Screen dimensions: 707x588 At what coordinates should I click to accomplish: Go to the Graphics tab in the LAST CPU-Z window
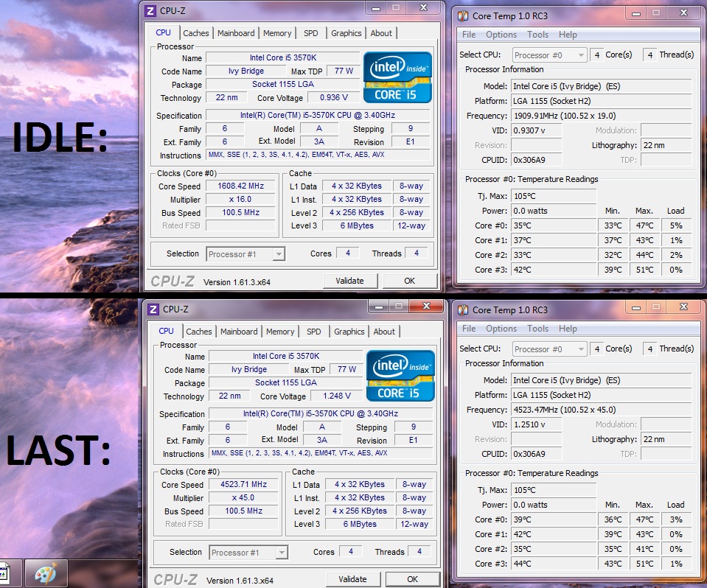(349, 332)
